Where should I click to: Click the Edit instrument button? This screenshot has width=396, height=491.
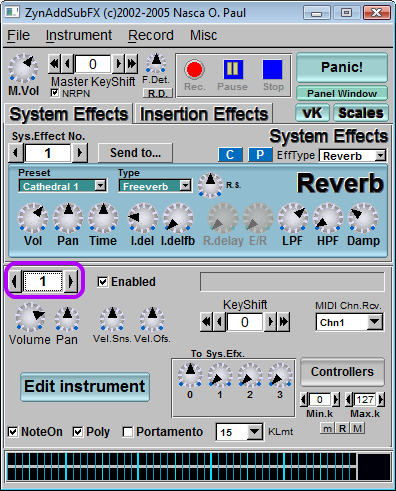click(x=85, y=387)
